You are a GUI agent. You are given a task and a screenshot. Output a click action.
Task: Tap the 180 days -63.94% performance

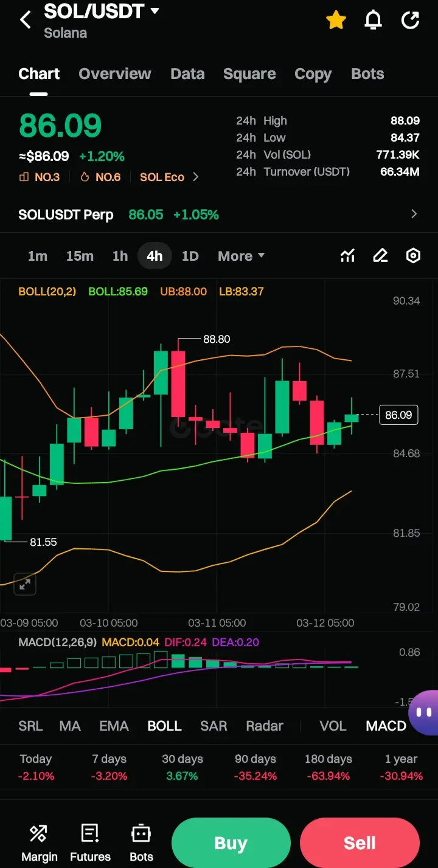[328, 767]
